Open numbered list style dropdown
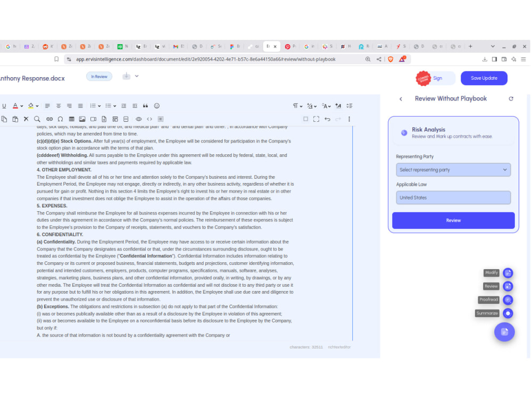This screenshot has width=532, height=399. (x=99, y=106)
